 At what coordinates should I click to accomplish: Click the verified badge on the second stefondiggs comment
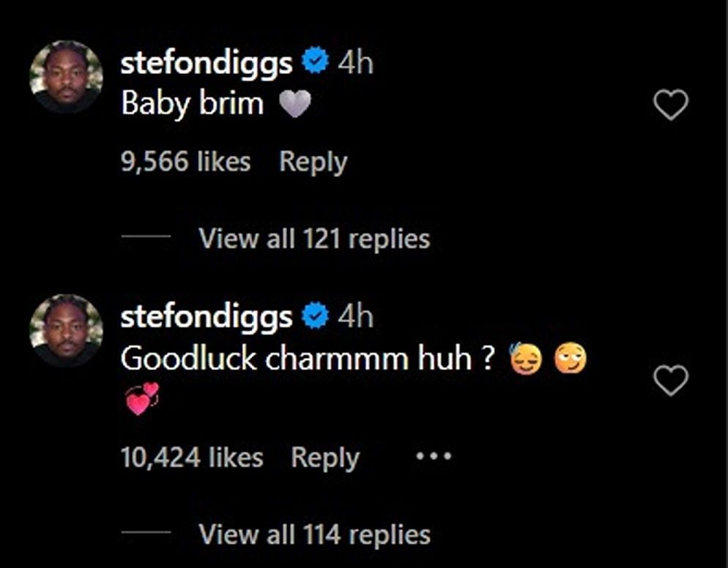coord(316,315)
